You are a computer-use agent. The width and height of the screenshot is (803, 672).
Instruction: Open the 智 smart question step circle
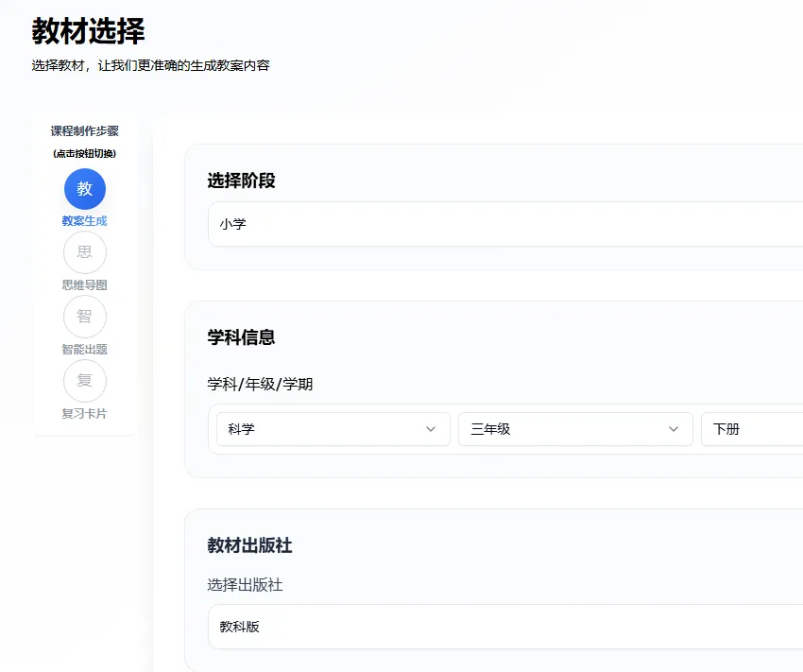tap(85, 317)
